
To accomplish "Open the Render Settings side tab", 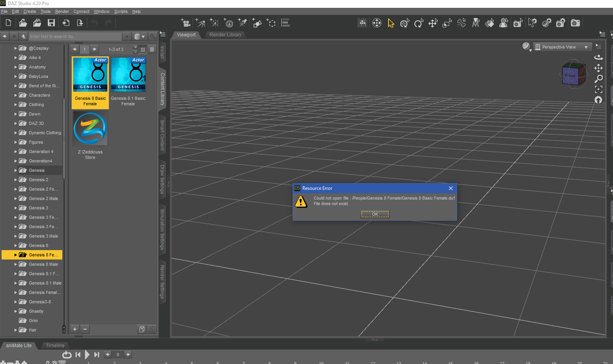I will tap(162, 282).
